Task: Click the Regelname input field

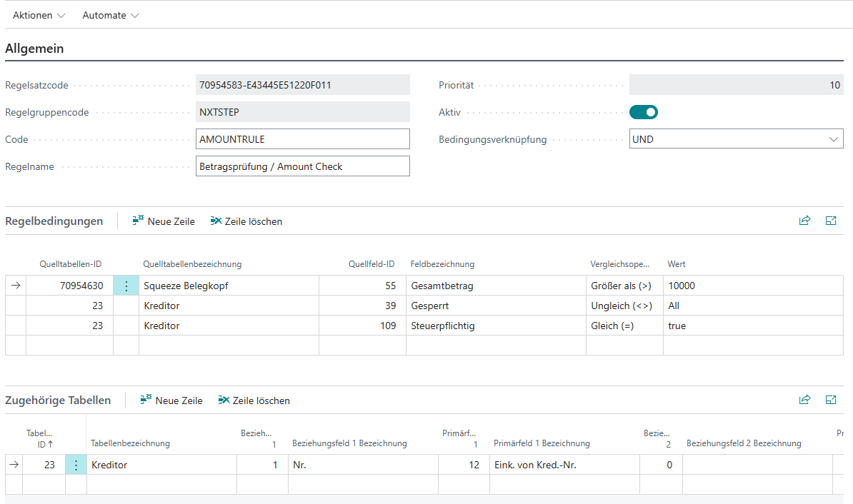Action: coord(302,166)
